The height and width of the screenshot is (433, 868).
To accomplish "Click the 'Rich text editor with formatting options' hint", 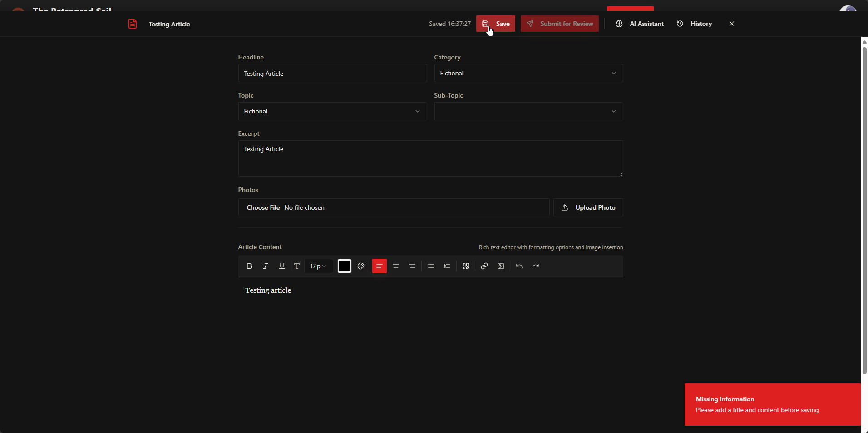I will (551, 247).
